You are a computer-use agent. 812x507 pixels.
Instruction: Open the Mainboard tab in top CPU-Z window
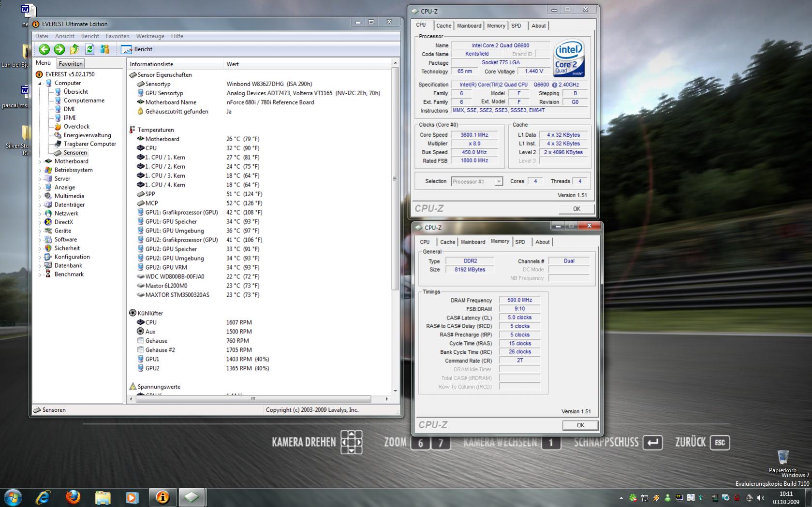(469, 26)
